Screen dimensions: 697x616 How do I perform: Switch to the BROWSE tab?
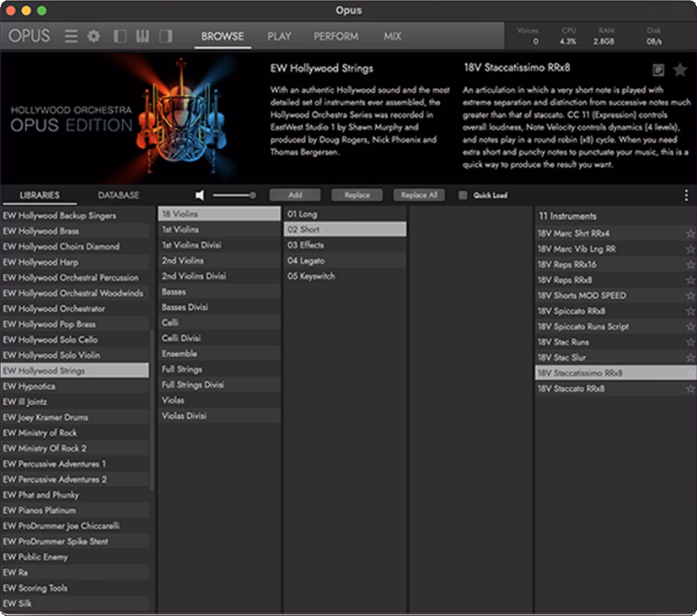(222, 36)
